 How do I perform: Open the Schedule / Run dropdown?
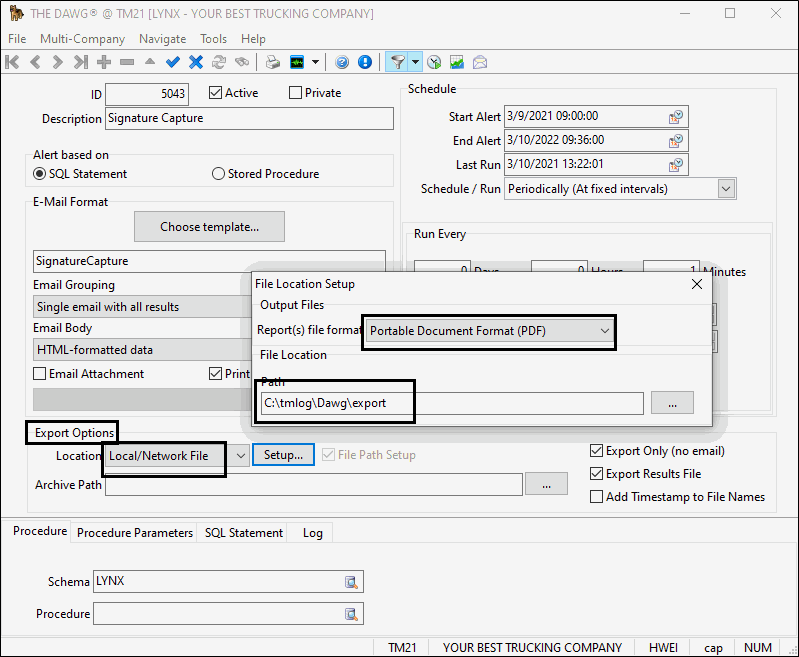(x=726, y=188)
